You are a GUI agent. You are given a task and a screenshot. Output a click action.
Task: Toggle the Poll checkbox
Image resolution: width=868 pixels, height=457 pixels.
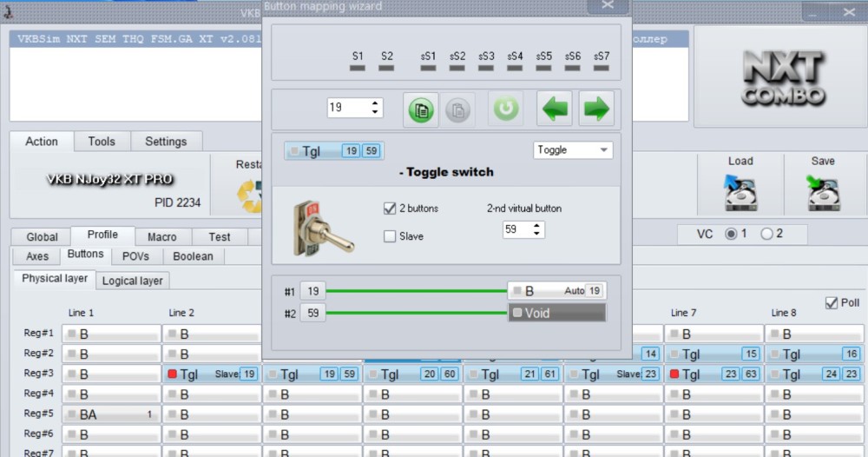831,302
